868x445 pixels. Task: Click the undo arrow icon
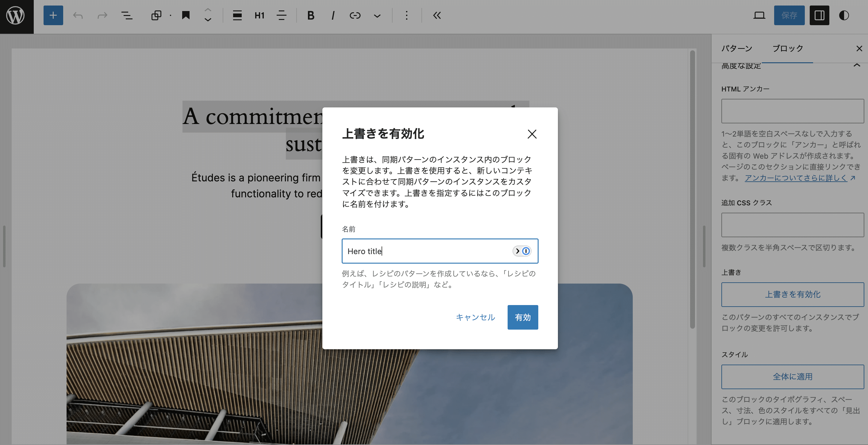click(78, 16)
